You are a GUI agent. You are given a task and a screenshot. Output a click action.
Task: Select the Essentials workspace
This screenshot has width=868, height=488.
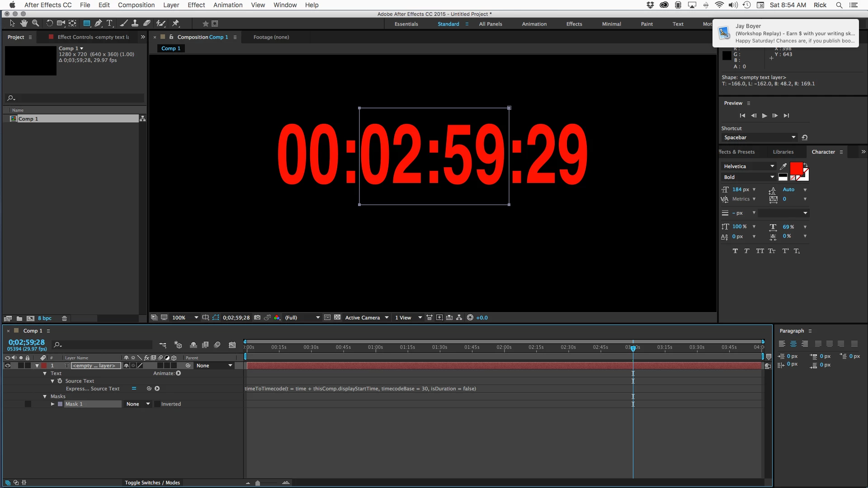[406, 24]
